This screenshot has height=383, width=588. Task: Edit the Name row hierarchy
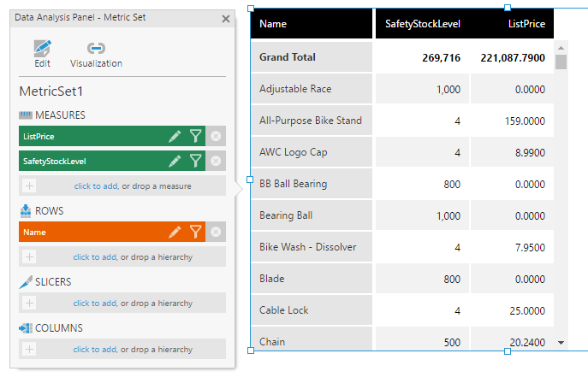[175, 233]
